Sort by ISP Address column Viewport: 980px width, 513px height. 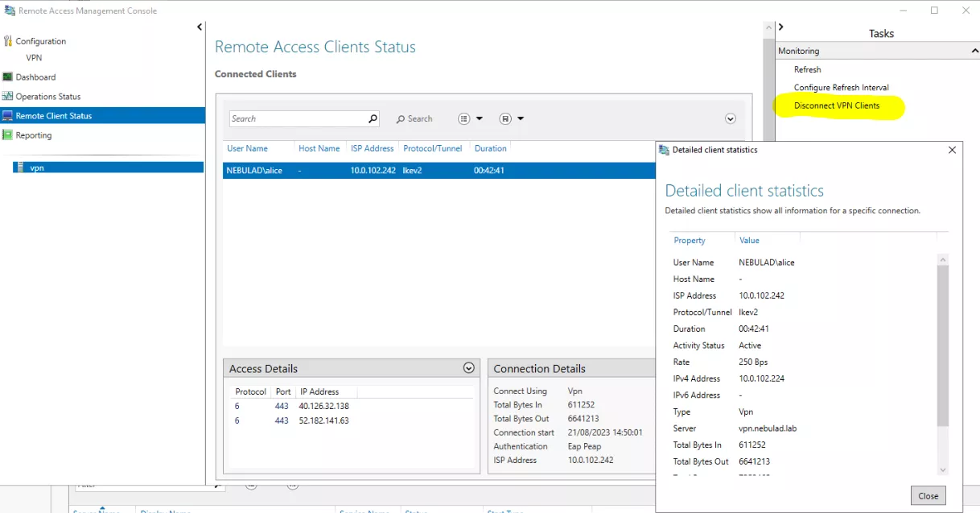pyautogui.click(x=373, y=148)
